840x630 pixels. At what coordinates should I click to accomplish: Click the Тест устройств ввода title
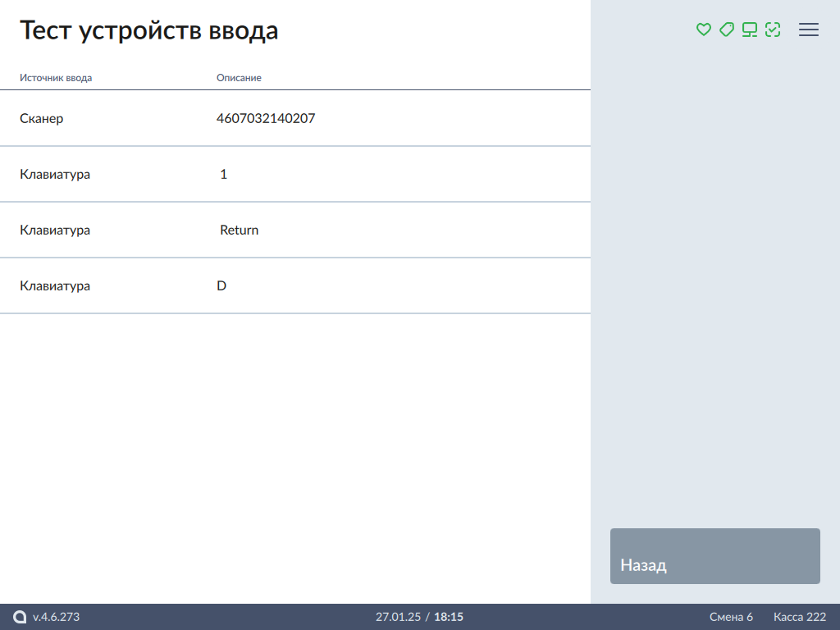pyautogui.click(x=149, y=30)
